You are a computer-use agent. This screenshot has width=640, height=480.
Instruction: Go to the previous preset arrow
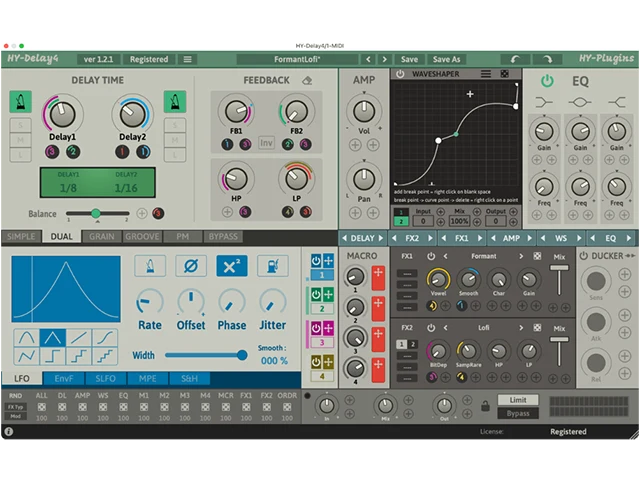368,59
